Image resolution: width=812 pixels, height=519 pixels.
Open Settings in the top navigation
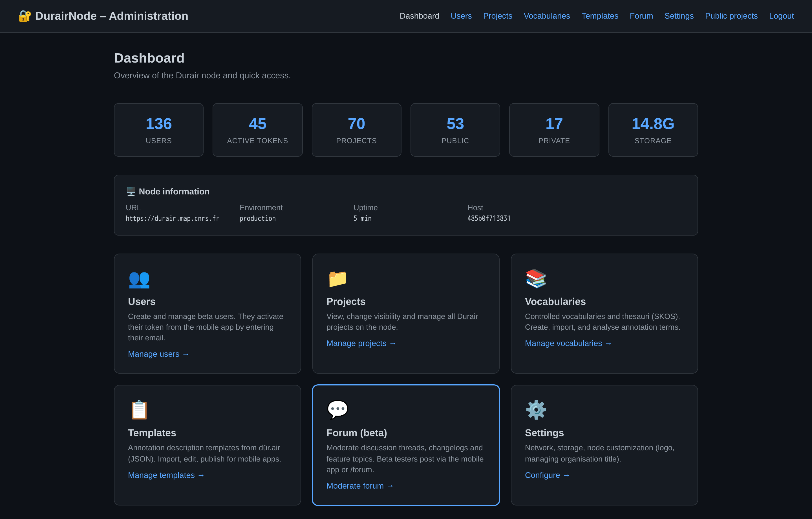[679, 16]
